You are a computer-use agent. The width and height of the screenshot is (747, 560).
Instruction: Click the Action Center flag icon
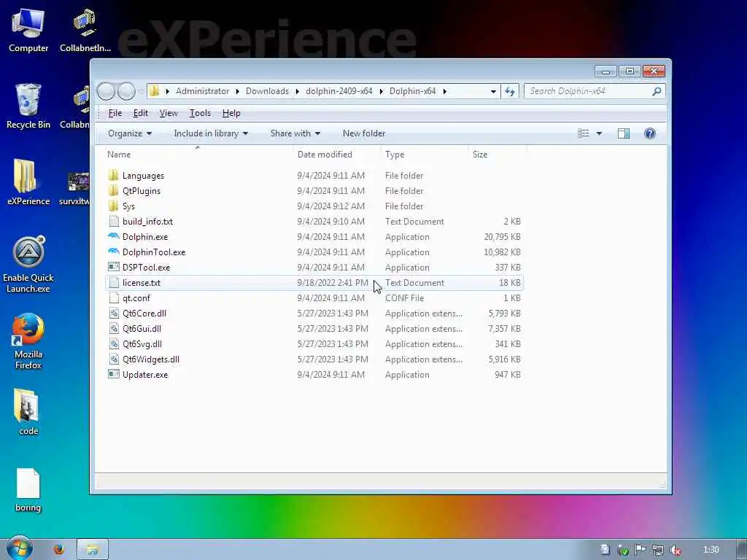click(x=640, y=550)
